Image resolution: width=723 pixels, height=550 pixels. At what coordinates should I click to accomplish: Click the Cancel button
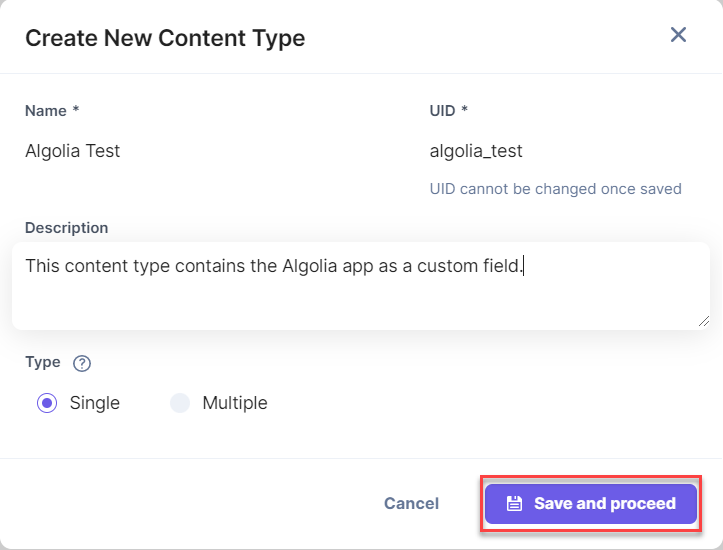point(411,503)
